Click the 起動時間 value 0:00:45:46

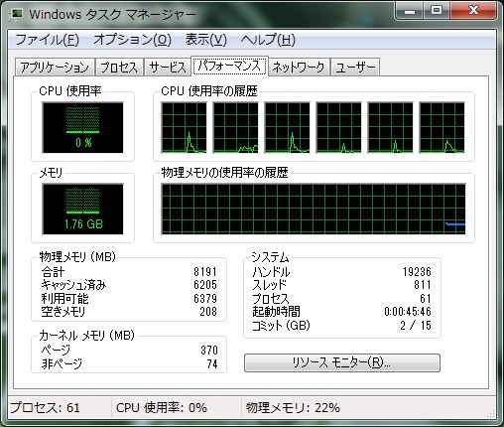[x=408, y=312]
